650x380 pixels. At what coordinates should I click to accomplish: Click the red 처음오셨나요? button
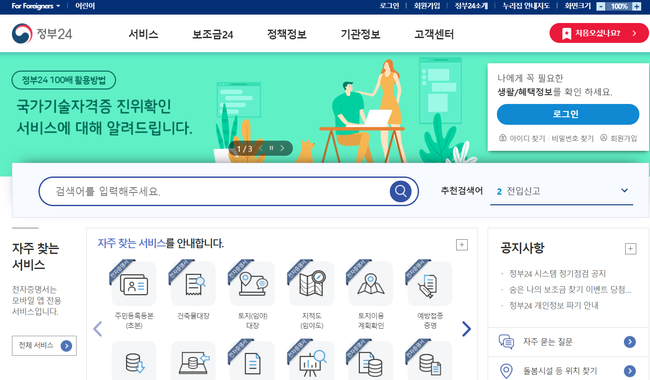[x=599, y=33]
